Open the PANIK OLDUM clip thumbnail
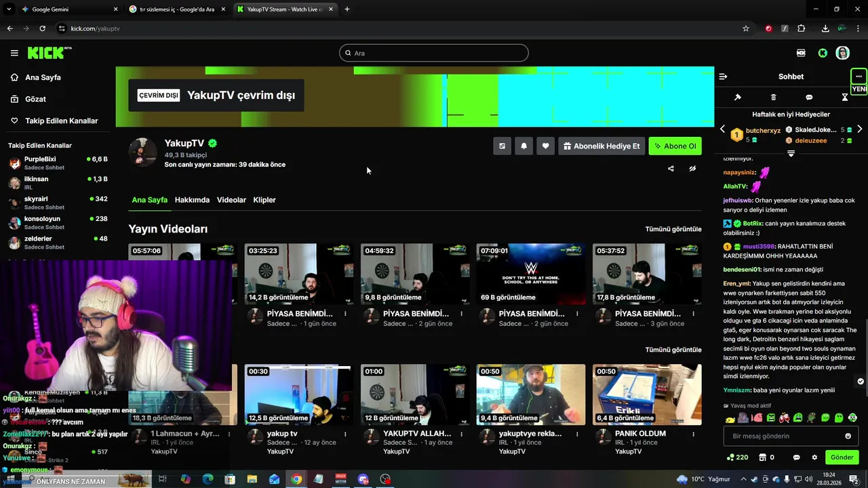This screenshot has width=868, height=488. point(647,394)
